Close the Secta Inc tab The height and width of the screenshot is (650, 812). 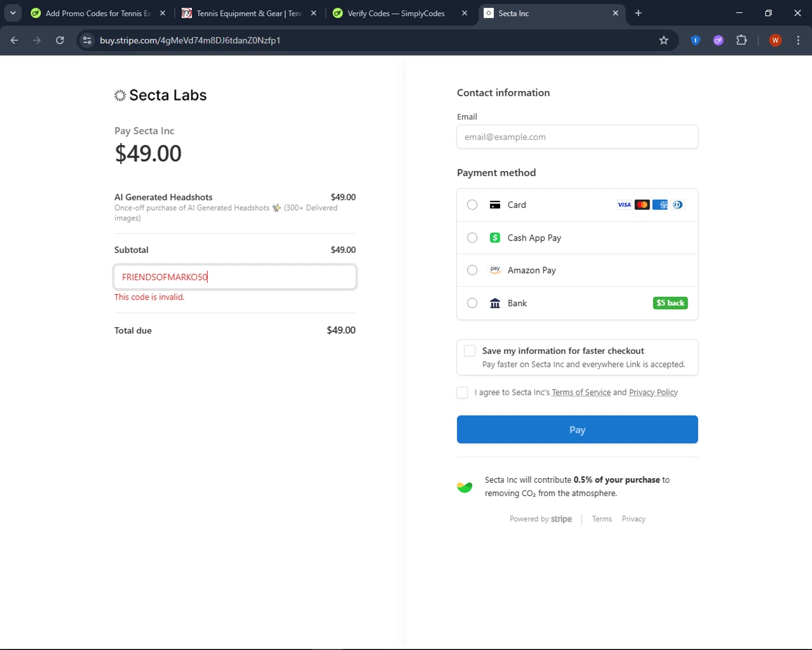[615, 13]
